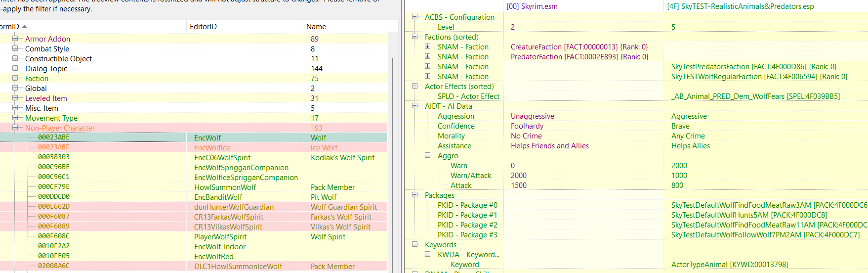Select [00] Skyrim.esm column header
This screenshot has width=868, height=273.
click(583, 6)
